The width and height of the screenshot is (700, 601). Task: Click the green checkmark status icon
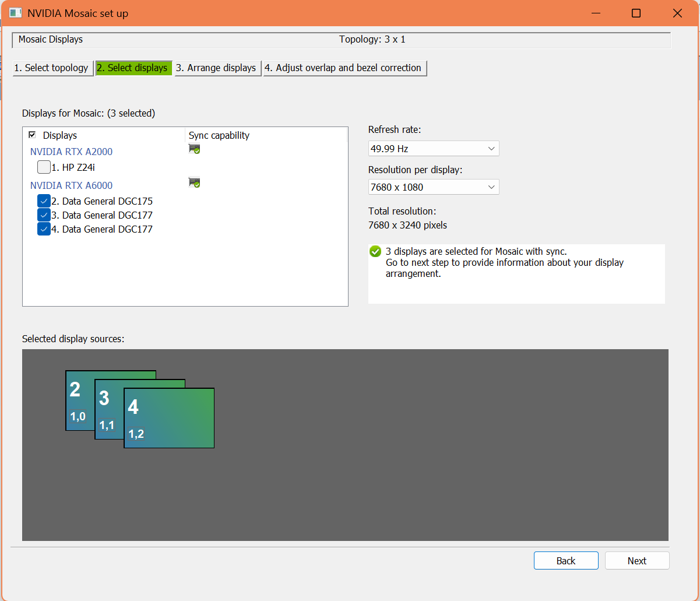(x=375, y=252)
